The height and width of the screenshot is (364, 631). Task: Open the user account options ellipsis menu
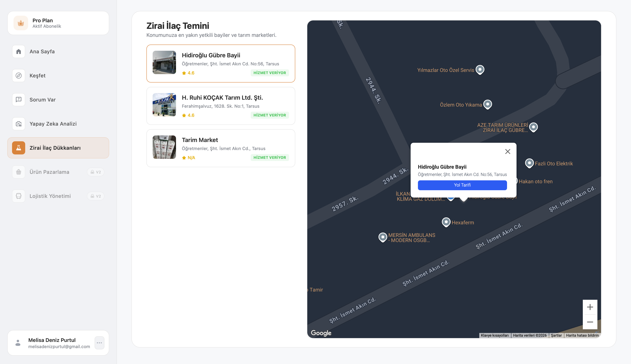point(99,343)
